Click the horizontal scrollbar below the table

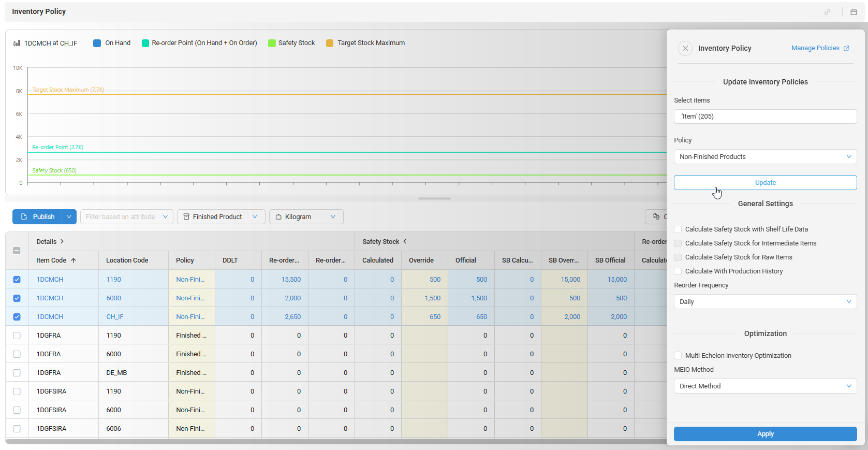[x=336, y=442]
